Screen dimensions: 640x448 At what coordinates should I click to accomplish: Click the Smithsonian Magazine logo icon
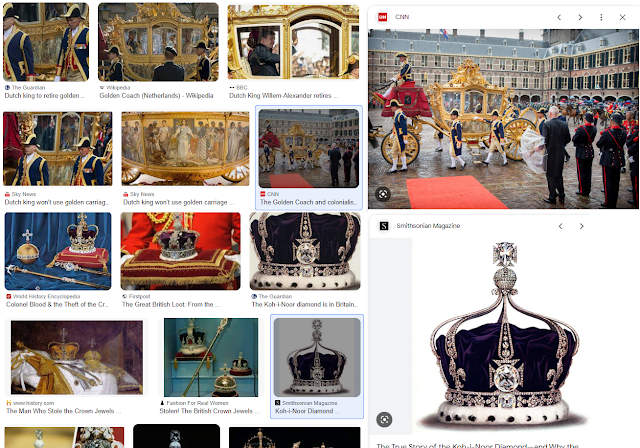tap(384, 226)
